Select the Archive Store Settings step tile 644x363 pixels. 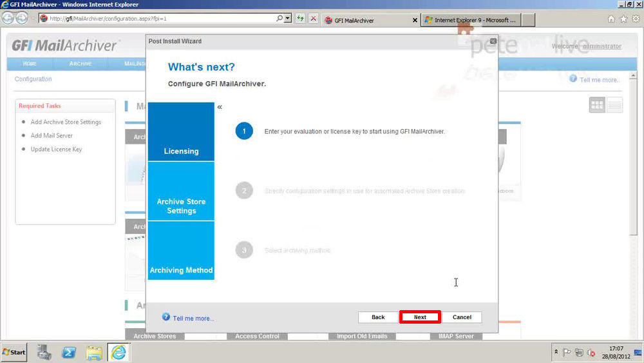click(x=181, y=191)
